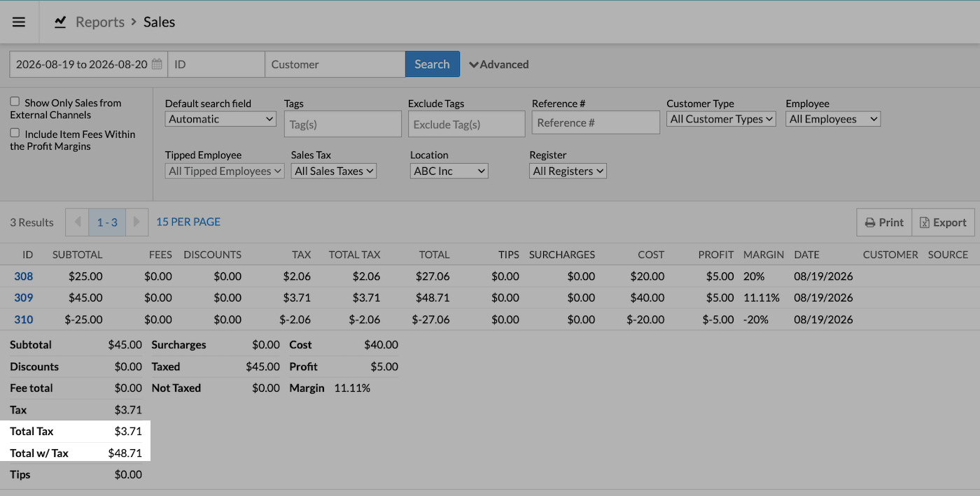Screen dimensions: 980x496
Task: Open the Employee dropdown
Action: click(x=833, y=119)
